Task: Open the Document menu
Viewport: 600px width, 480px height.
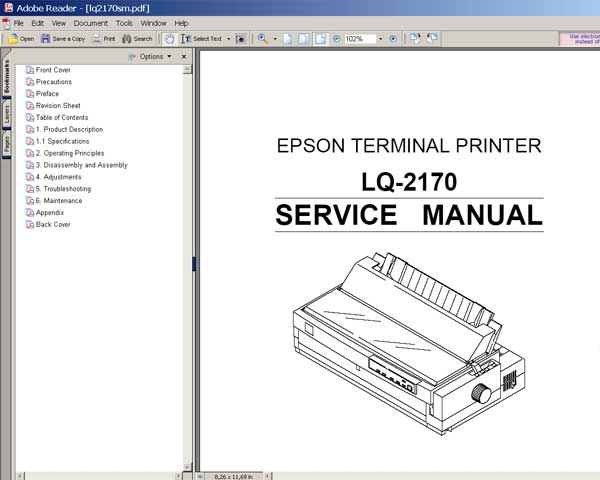Action: (x=91, y=23)
